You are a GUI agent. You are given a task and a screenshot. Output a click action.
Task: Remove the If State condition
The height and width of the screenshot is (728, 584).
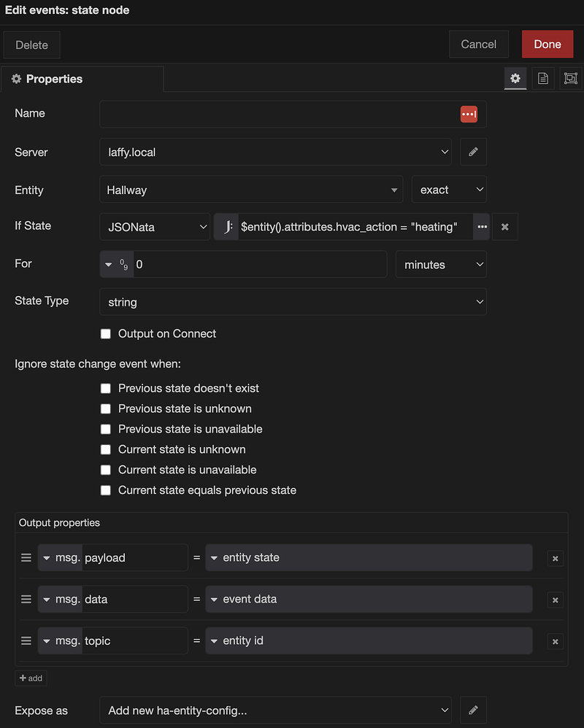pyautogui.click(x=504, y=227)
